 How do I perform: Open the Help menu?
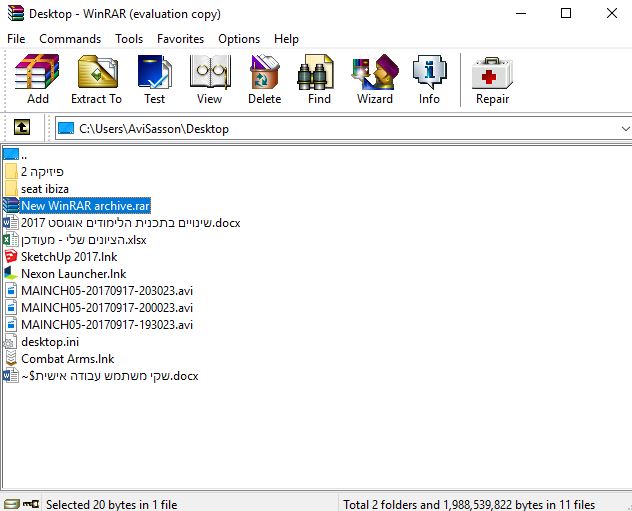click(286, 39)
